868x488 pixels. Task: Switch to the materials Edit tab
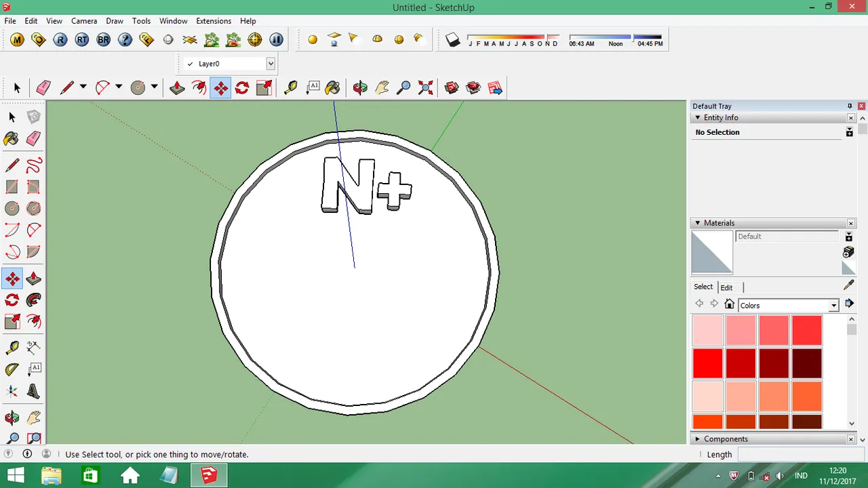[x=726, y=287]
